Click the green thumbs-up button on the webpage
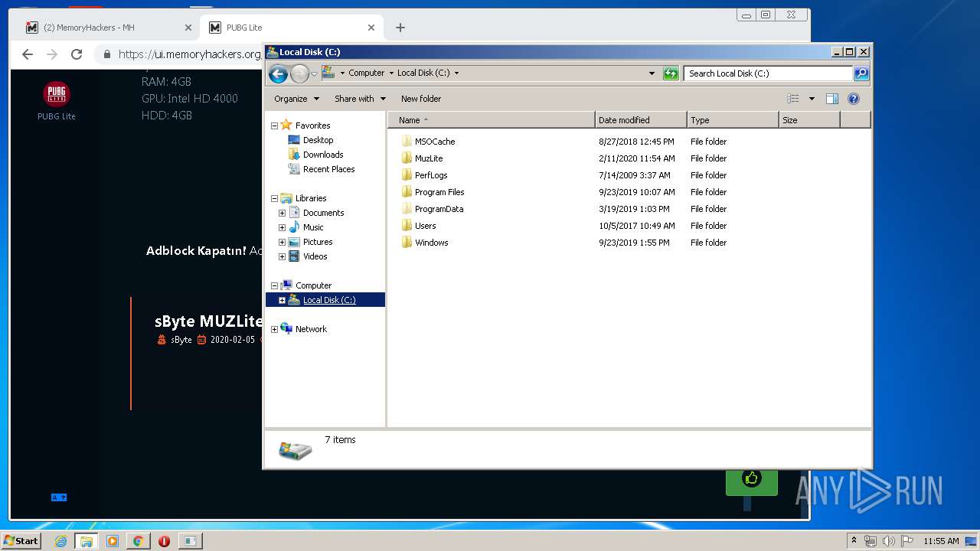980x551 pixels. pyautogui.click(x=752, y=480)
